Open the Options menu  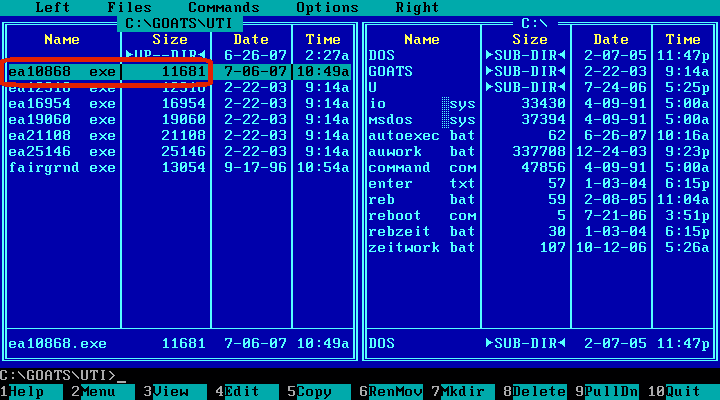click(x=327, y=7)
